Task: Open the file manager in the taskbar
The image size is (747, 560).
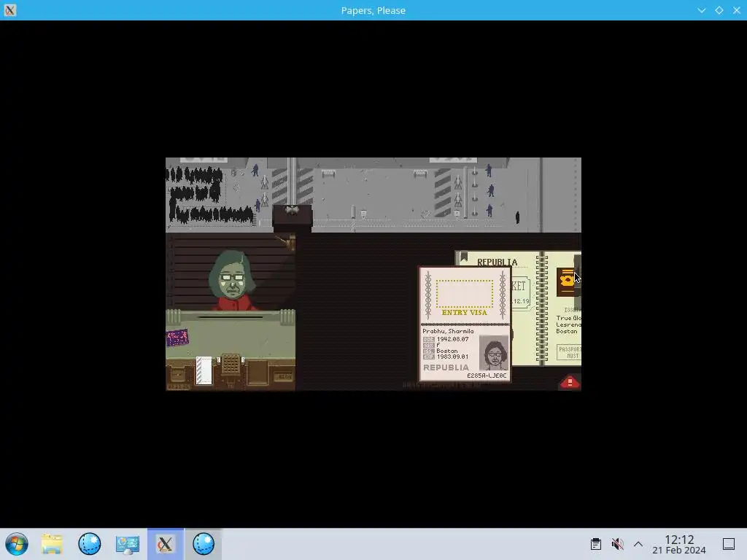Action: (x=52, y=544)
